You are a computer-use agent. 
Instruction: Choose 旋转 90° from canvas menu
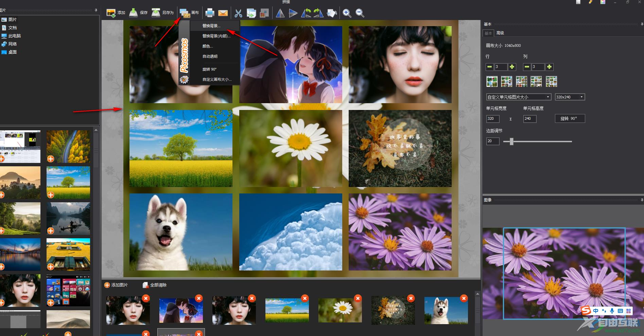coord(215,69)
